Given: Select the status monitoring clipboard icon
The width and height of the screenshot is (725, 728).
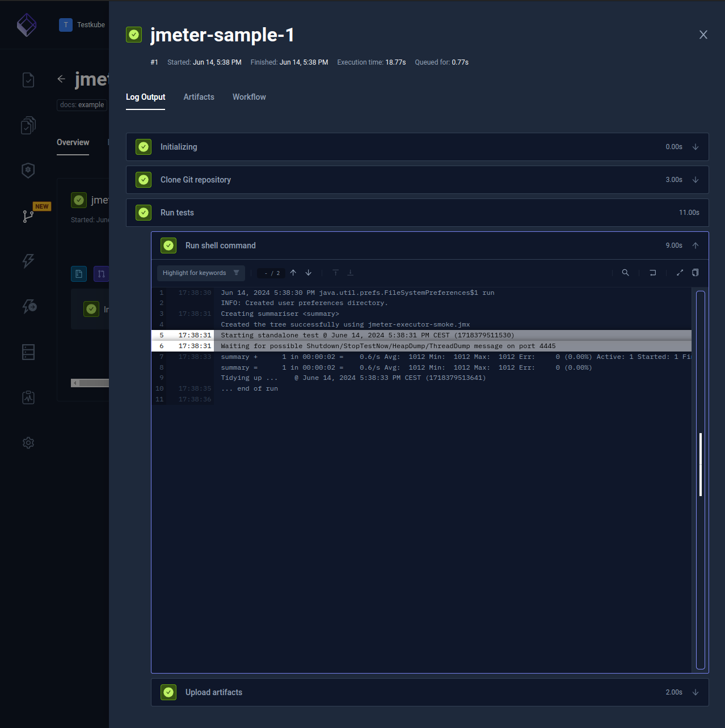Looking at the screenshot, I should [28, 397].
